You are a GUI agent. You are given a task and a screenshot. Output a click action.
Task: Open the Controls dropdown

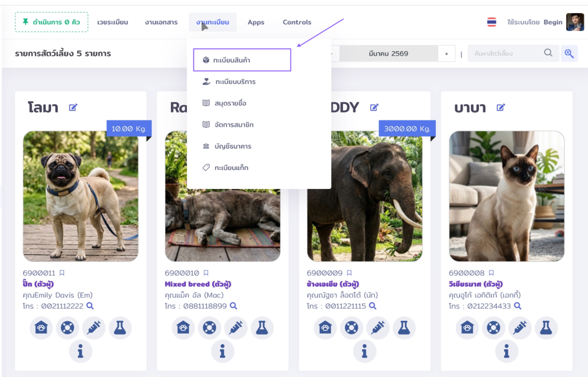pyautogui.click(x=297, y=22)
